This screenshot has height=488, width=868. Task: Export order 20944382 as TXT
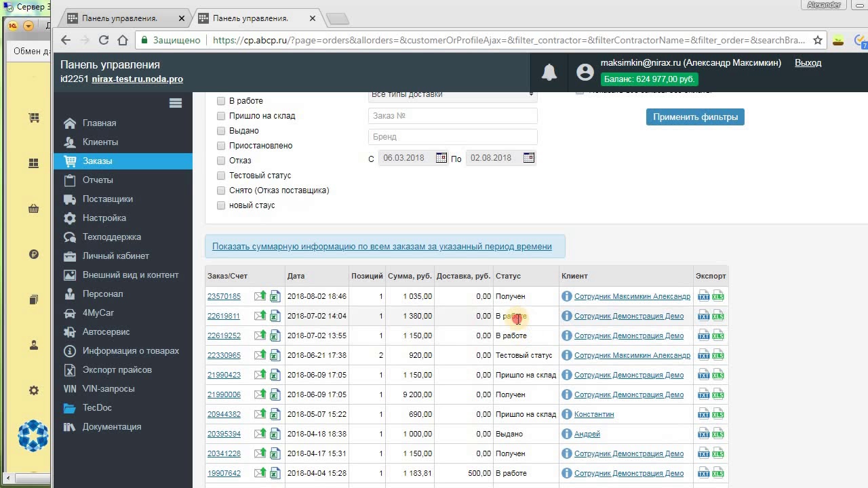pyautogui.click(x=703, y=414)
